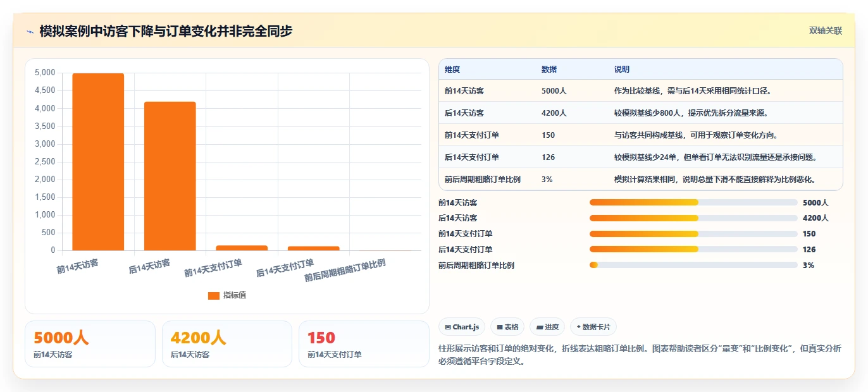Select the Chart.js chip

tap(462, 327)
